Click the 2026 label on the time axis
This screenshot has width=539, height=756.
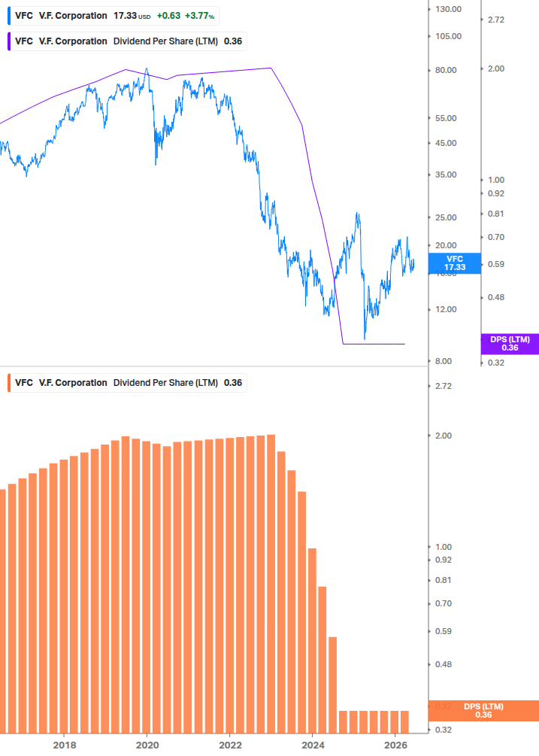396,745
